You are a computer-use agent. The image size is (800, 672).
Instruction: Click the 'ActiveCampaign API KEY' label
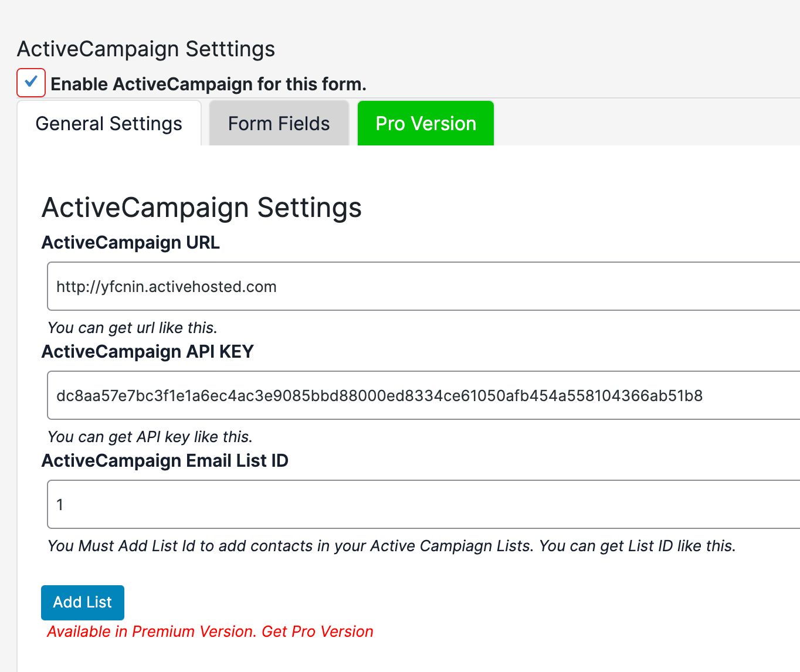[x=148, y=351]
